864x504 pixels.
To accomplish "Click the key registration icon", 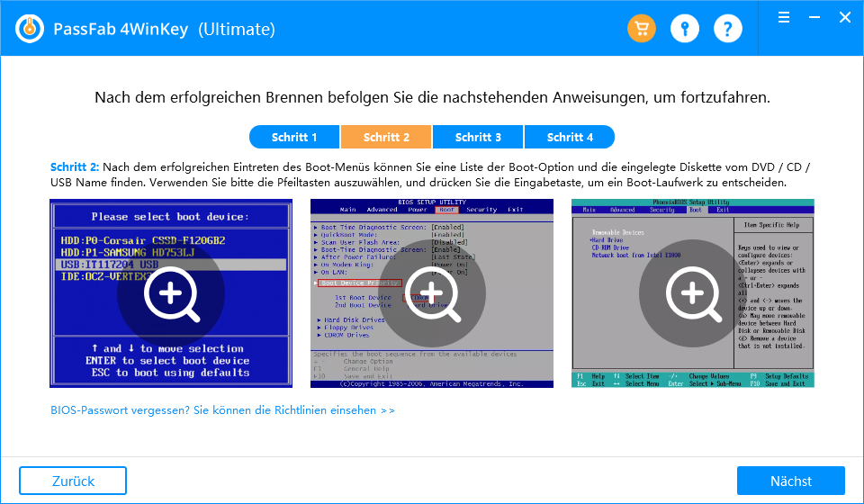I will tap(684, 28).
